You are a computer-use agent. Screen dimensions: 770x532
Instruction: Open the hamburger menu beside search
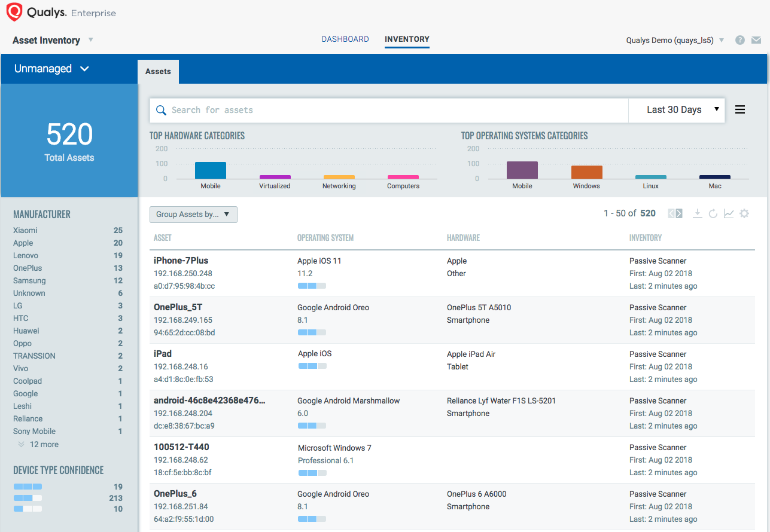(740, 110)
